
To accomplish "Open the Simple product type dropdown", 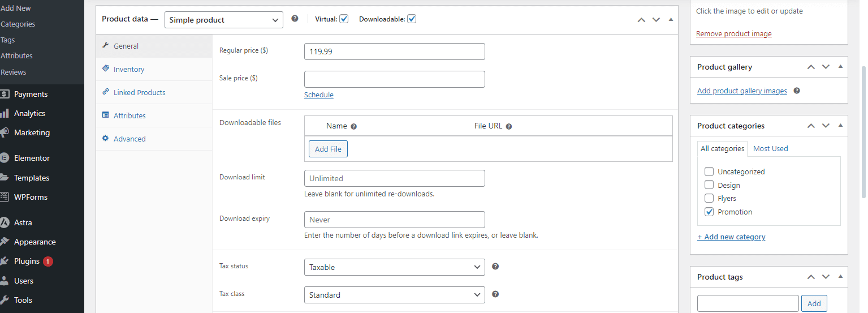I will 224,20.
